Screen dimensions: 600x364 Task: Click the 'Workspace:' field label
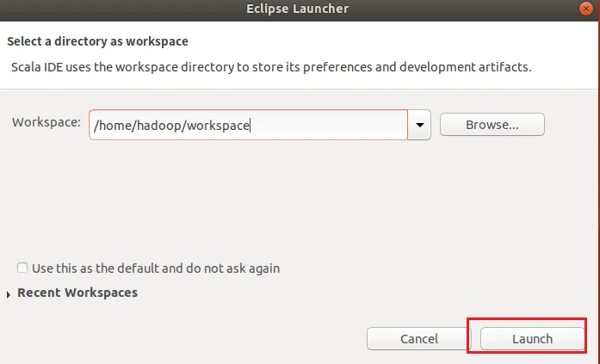[46, 122]
